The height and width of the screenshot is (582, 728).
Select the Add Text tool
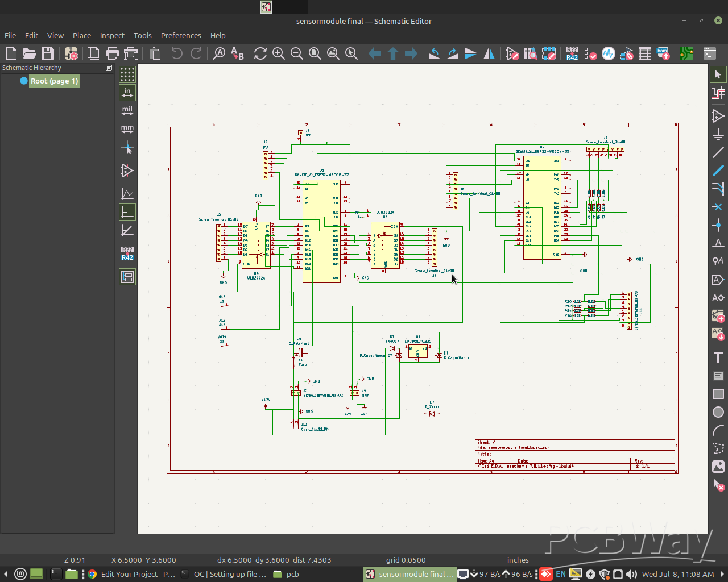point(718,357)
